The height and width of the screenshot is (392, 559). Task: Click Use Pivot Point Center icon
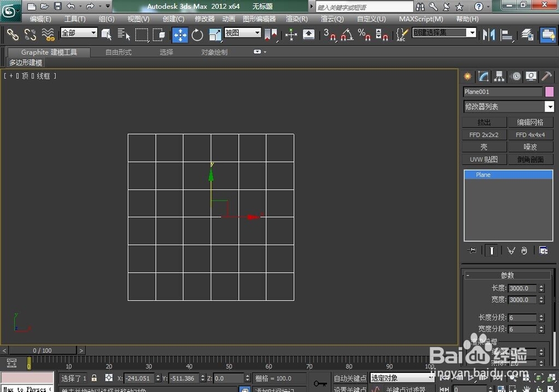(271, 35)
